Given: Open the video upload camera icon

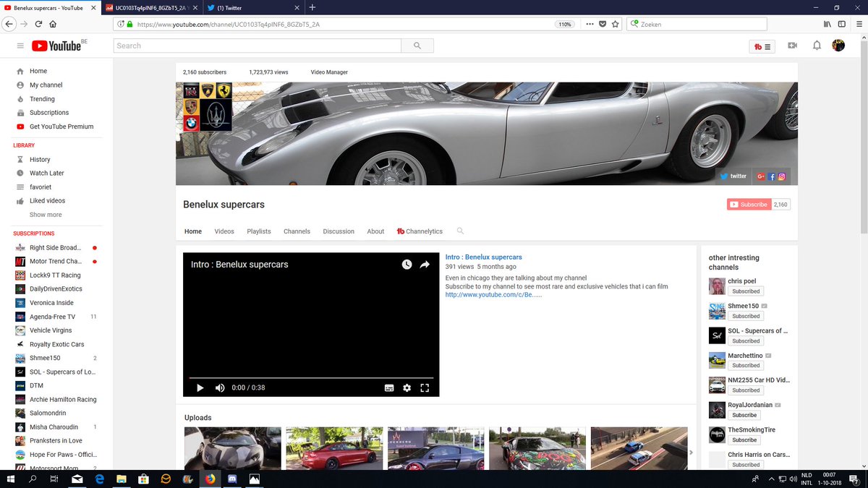Looking at the screenshot, I should 793,46.
